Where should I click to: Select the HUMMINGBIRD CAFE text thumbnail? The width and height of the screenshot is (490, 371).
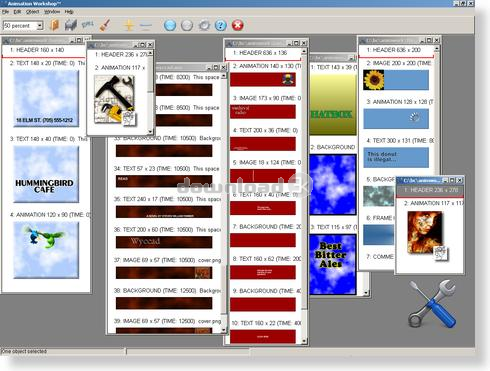(x=46, y=174)
